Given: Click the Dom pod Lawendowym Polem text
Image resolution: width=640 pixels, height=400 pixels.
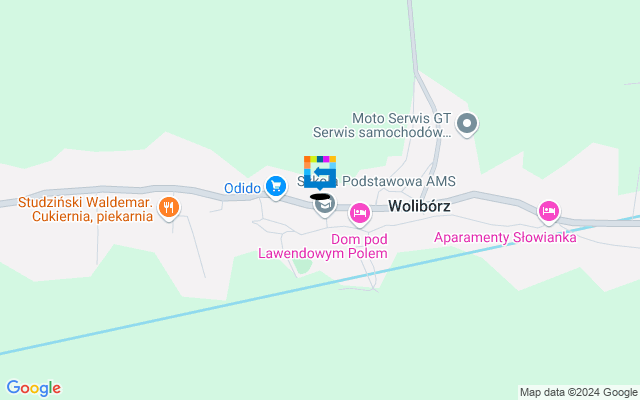Looking at the screenshot, I should tap(323, 246).
